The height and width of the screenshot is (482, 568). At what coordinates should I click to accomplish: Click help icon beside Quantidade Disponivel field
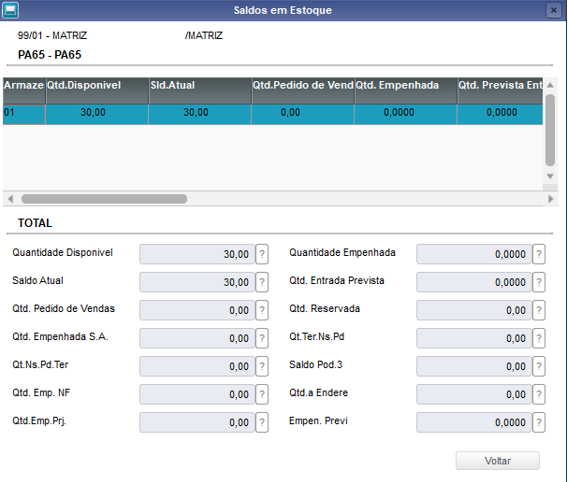[x=262, y=254]
